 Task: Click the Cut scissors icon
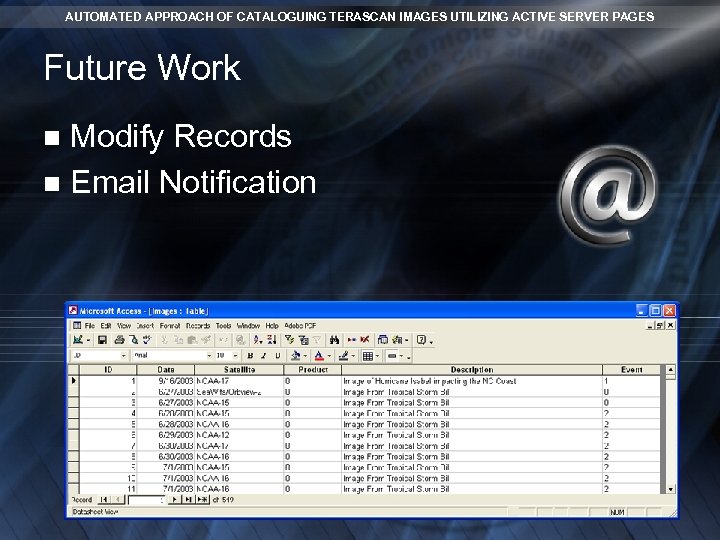[x=164, y=340]
